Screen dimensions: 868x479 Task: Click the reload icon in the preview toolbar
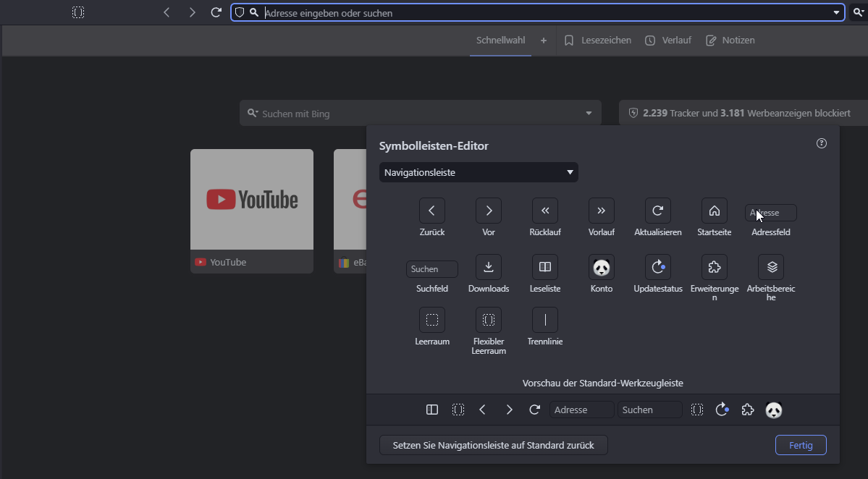click(534, 410)
